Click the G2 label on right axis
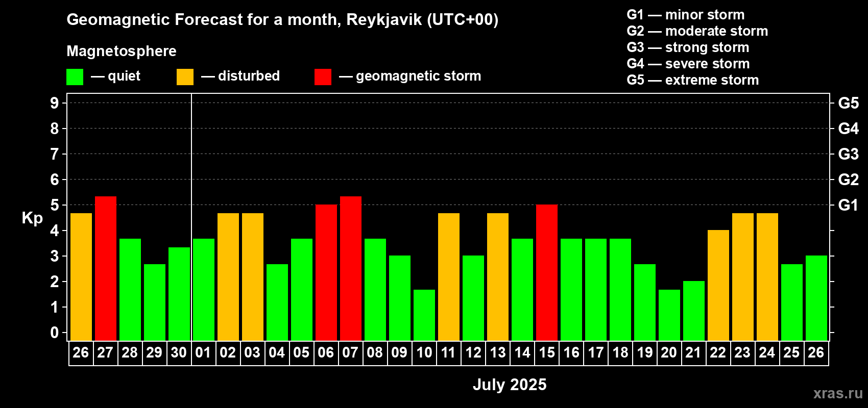The image size is (868, 408). pos(849,180)
